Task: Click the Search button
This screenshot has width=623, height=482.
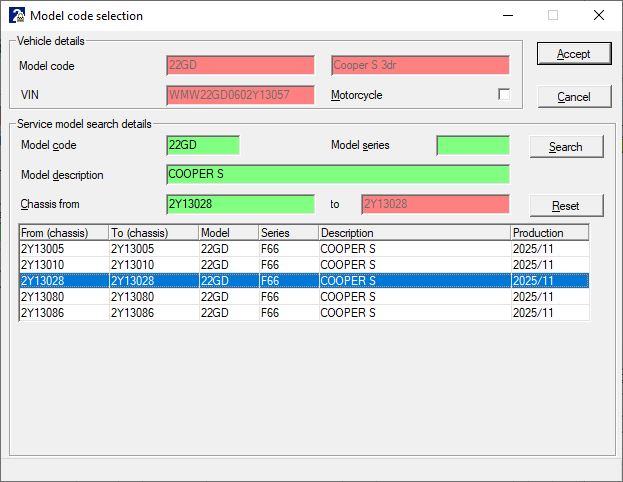Action: [566, 146]
